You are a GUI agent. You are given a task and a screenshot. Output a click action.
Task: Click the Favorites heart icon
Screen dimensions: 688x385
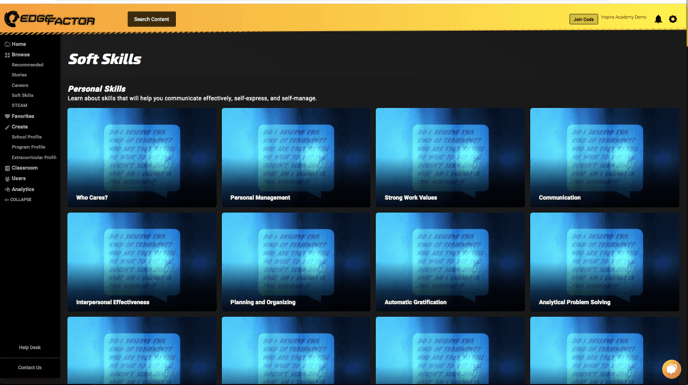(x=7, y=116)
